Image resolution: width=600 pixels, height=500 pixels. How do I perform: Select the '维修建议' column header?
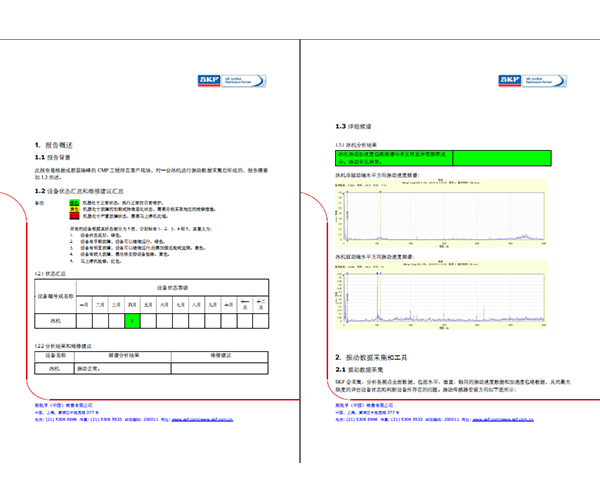[x=220, y=355]
